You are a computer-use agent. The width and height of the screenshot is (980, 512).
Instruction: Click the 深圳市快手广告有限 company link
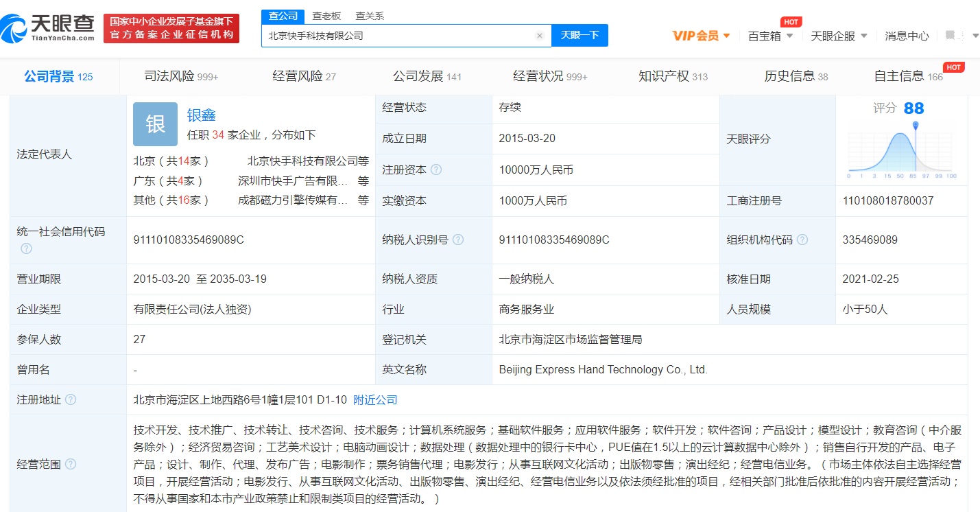pyautogui.click(x=293, y=181)
